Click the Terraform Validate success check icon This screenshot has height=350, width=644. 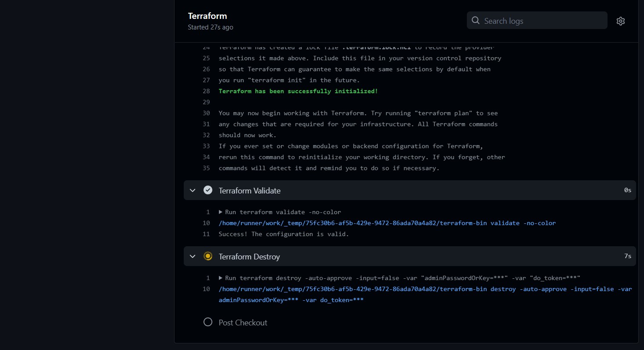[208, 190]
